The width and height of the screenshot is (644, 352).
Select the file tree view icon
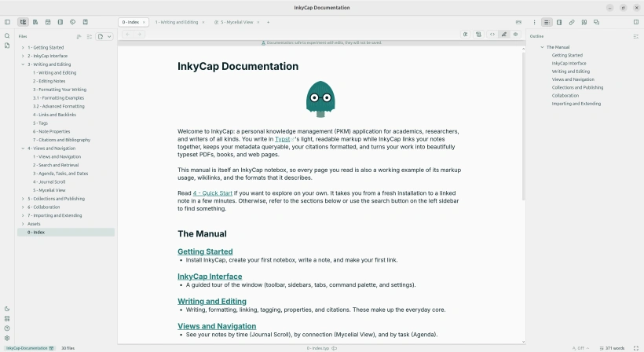coord(23,22)
